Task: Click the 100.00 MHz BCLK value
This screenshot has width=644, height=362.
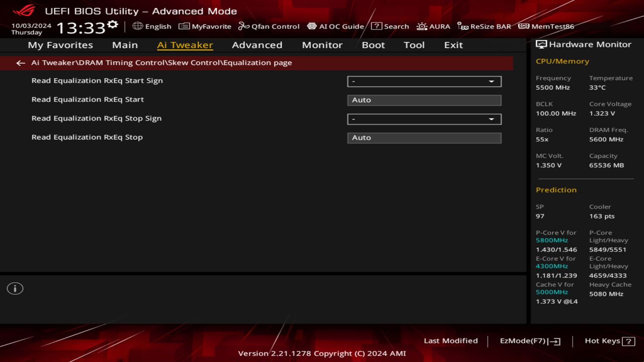Action: (556, 114)
